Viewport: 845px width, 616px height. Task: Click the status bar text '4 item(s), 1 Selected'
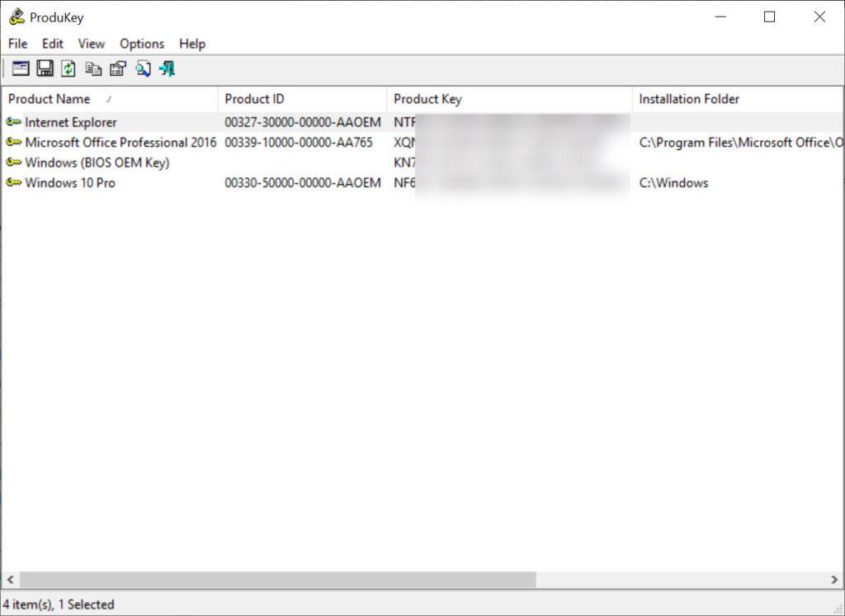click(59, 604)
